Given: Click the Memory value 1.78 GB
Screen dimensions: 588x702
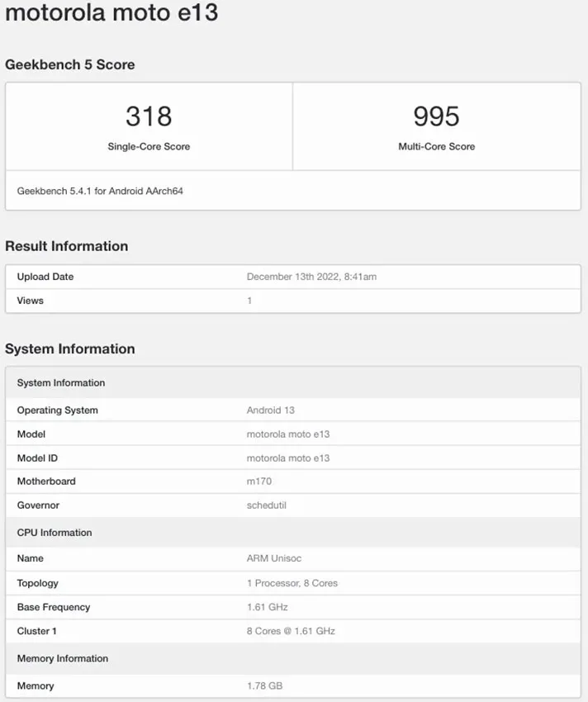Looking at the screenshot, I should click(x=264, y=685).
